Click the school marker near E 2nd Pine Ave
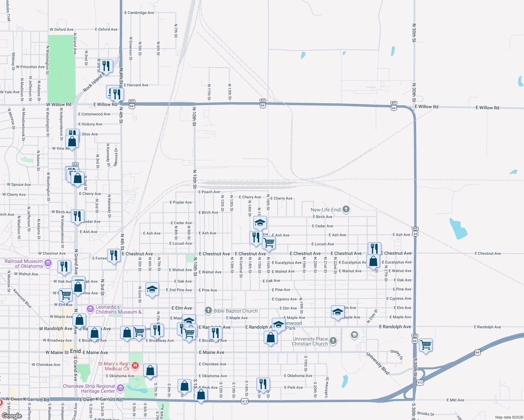Image resolution: width=524 pixels, height=420 pixels. [x=152, y=290]
